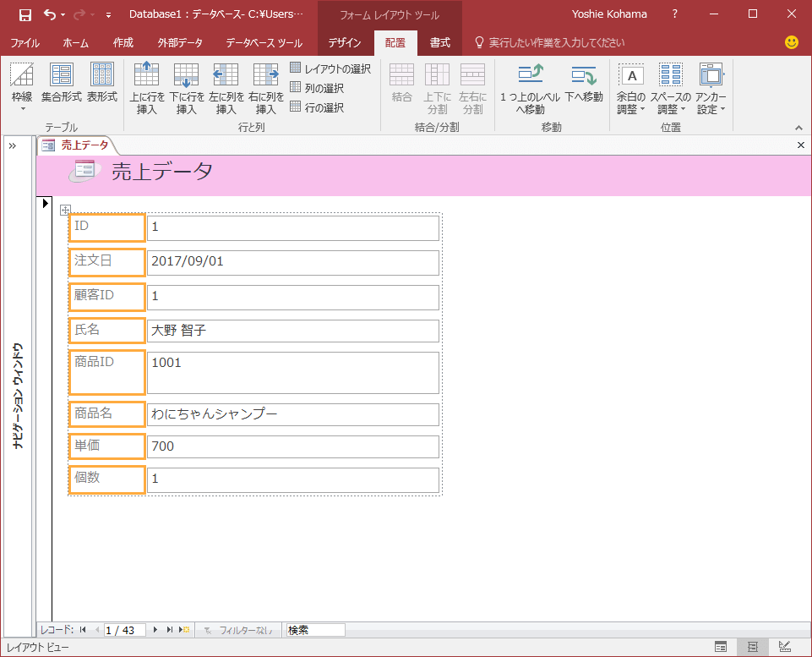812x657 pixels.
Task: Click 上に行を挿入 insert row above
Action: (x=146, y=88)
